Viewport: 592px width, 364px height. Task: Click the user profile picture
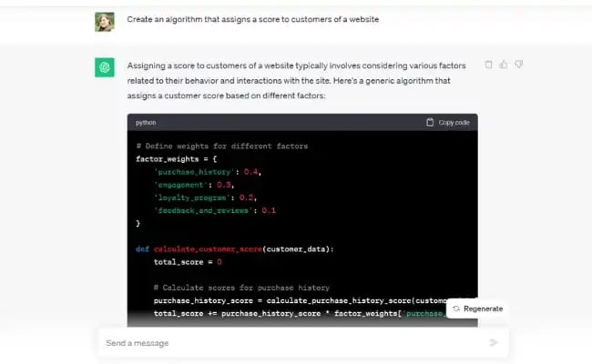click(105, 21)
